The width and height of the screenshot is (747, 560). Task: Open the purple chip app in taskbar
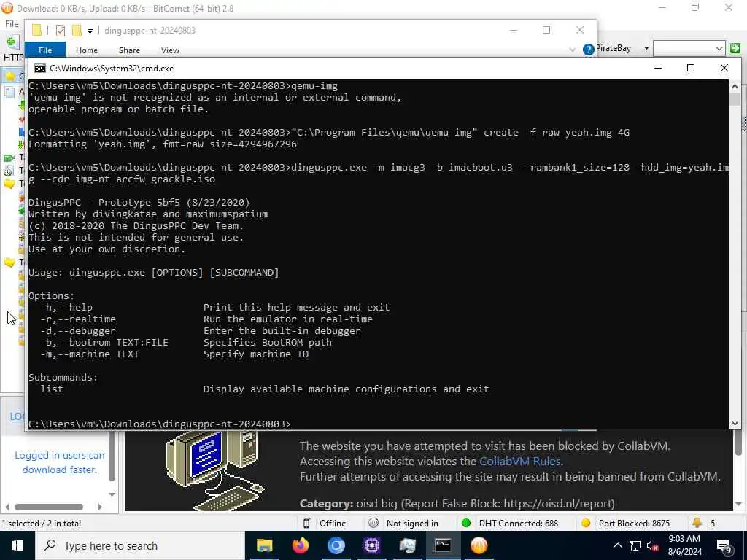point(371,545)
